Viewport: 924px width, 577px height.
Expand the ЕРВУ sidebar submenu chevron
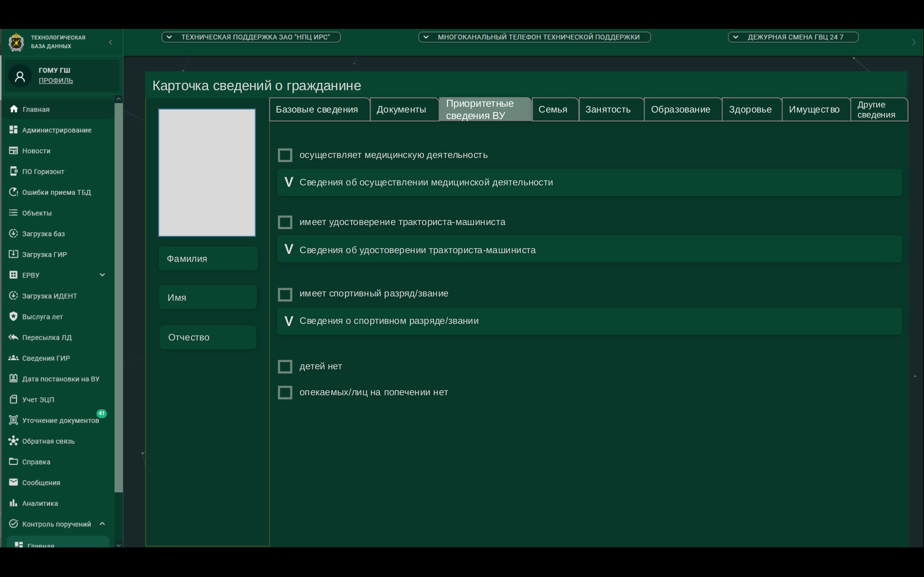[x=103, y=275]
